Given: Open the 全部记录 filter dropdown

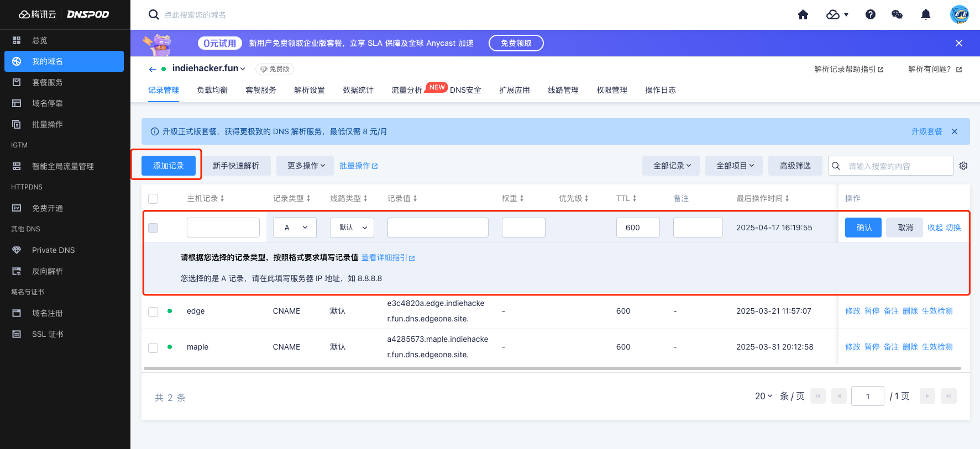Looking at the screenshot, I should pos(671,166).
